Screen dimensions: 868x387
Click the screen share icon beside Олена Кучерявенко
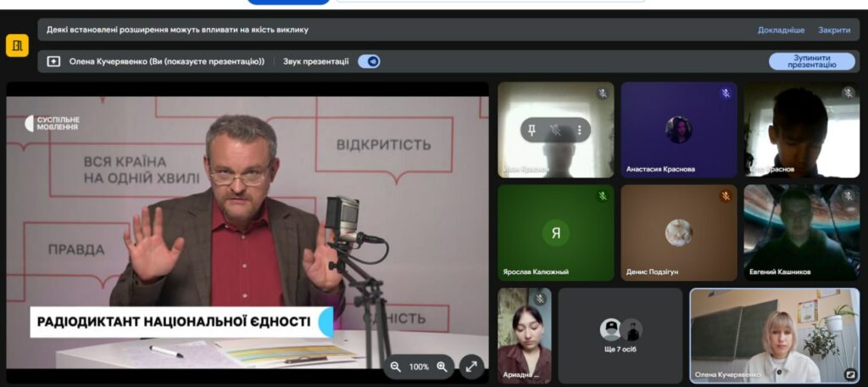tap(54, 61)
